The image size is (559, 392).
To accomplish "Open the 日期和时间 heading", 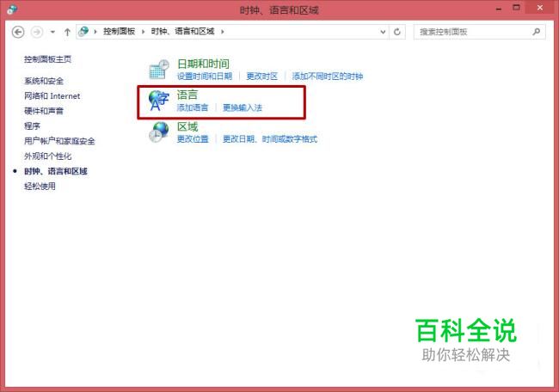I will click(x=203, y=64).
